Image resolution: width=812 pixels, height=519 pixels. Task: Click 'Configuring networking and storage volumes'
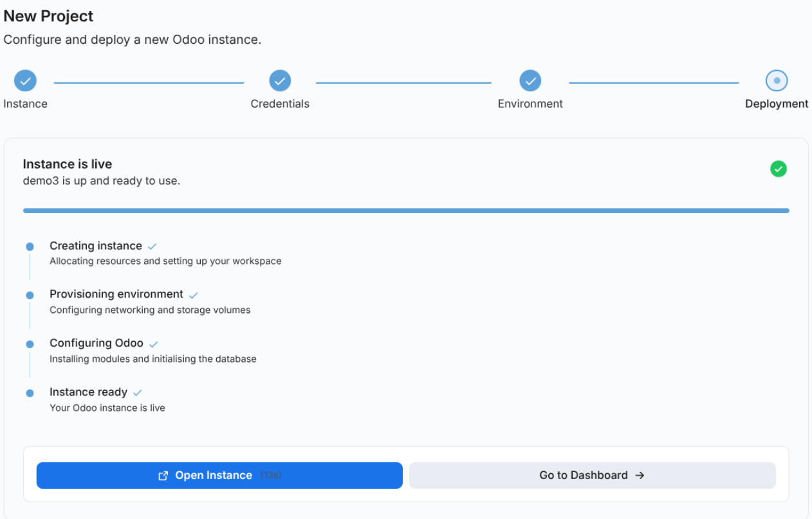tap(150, 310)
